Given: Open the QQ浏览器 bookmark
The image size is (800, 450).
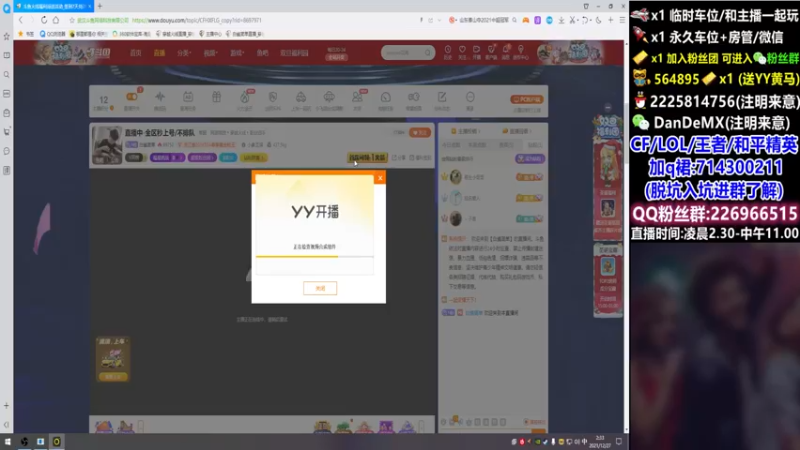Looking at the screenshot, I should (x=53, y=34).
